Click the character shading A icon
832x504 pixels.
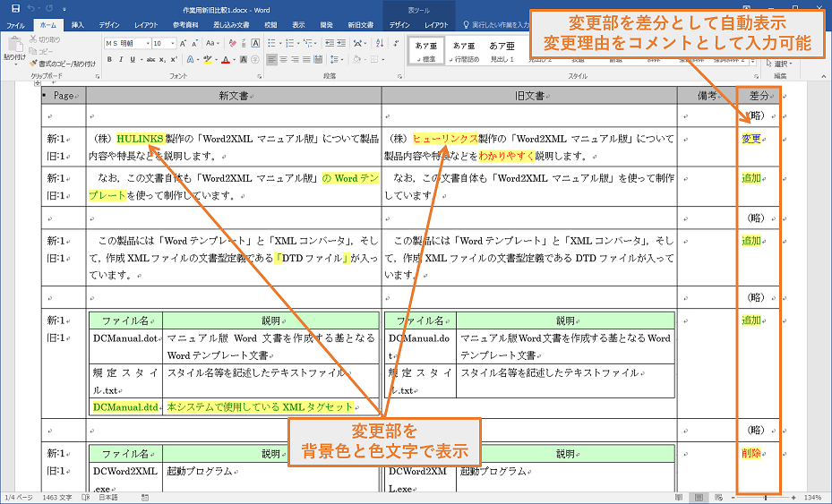click(x=244, y=59)
